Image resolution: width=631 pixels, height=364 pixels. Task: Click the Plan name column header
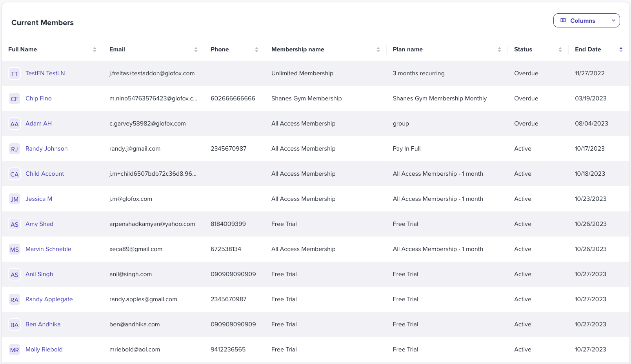(x=407, y=49)
